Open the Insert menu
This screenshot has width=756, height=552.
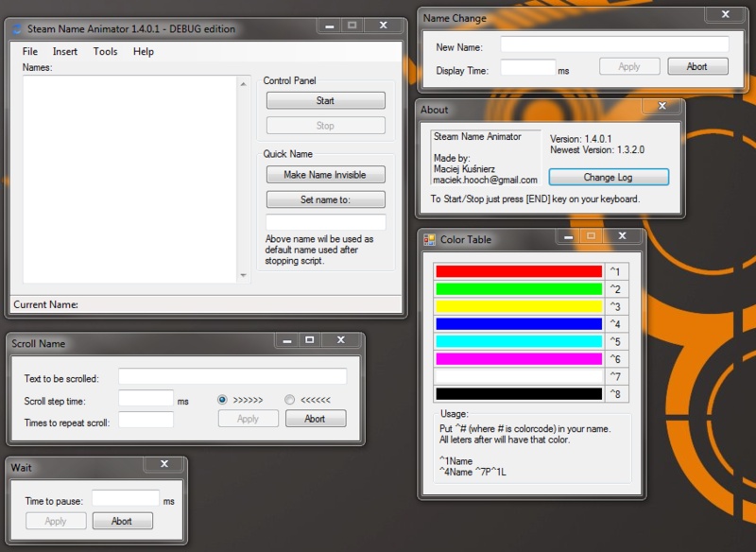tap(65, 52)
